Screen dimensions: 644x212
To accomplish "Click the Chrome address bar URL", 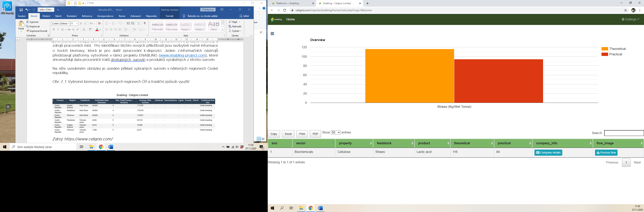I will 334,10.
